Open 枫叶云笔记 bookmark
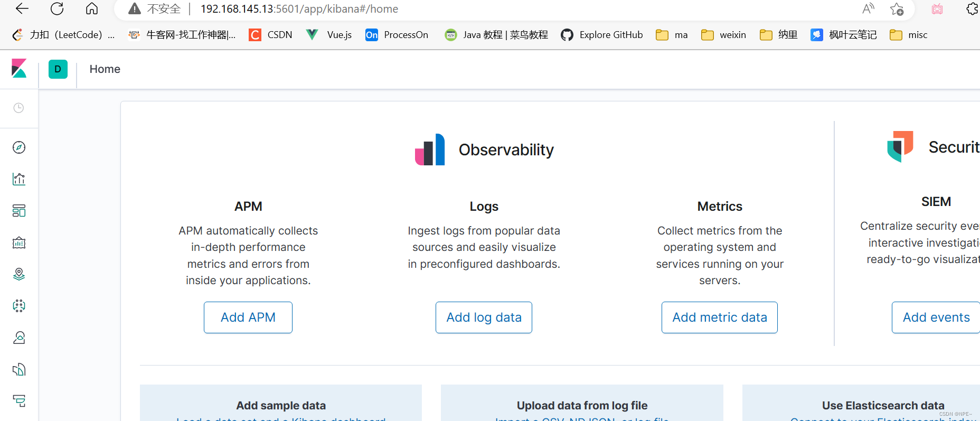Viewport: 980px width, 421px height. 844,35
